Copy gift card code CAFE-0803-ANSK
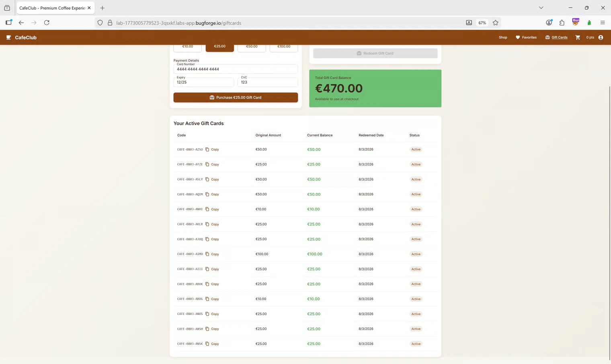 (x=212, y=344)
